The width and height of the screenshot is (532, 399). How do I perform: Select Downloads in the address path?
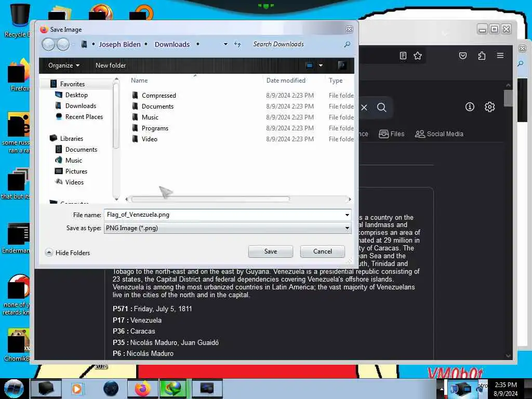click(172, 45)
